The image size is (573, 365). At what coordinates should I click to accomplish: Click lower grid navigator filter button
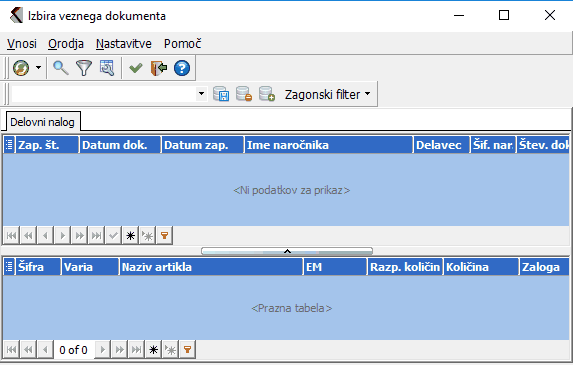tap(187, 350)
